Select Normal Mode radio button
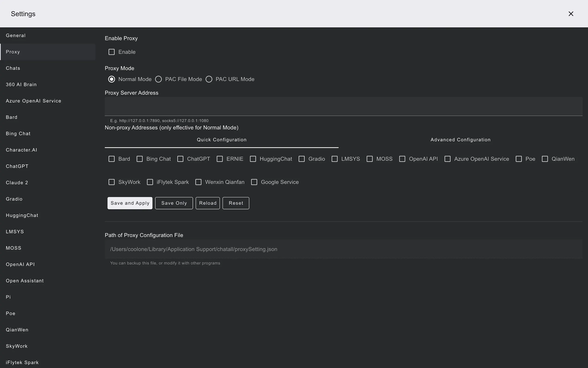The image size is (588, 368). (x=112, y=79)
